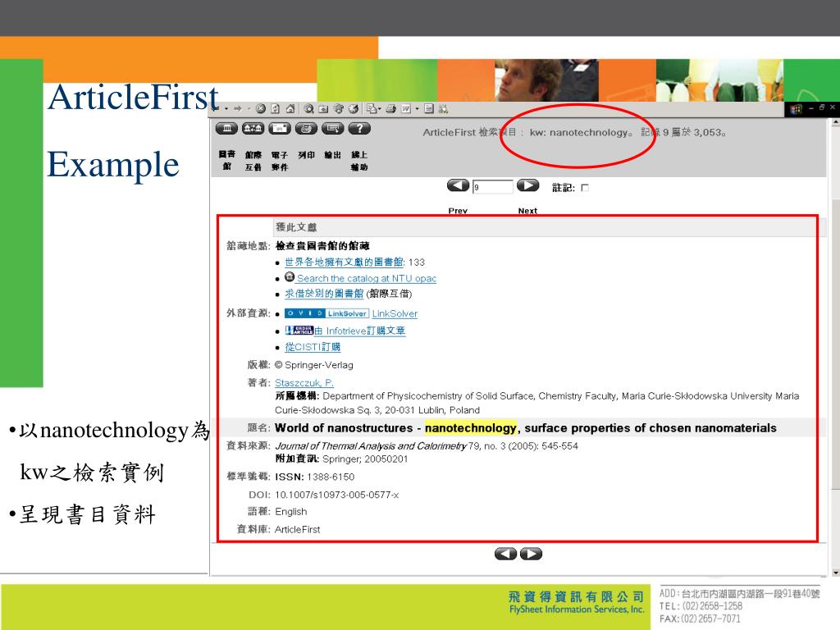Click browser Media icon
840x630 pixels.
[338, 109]
